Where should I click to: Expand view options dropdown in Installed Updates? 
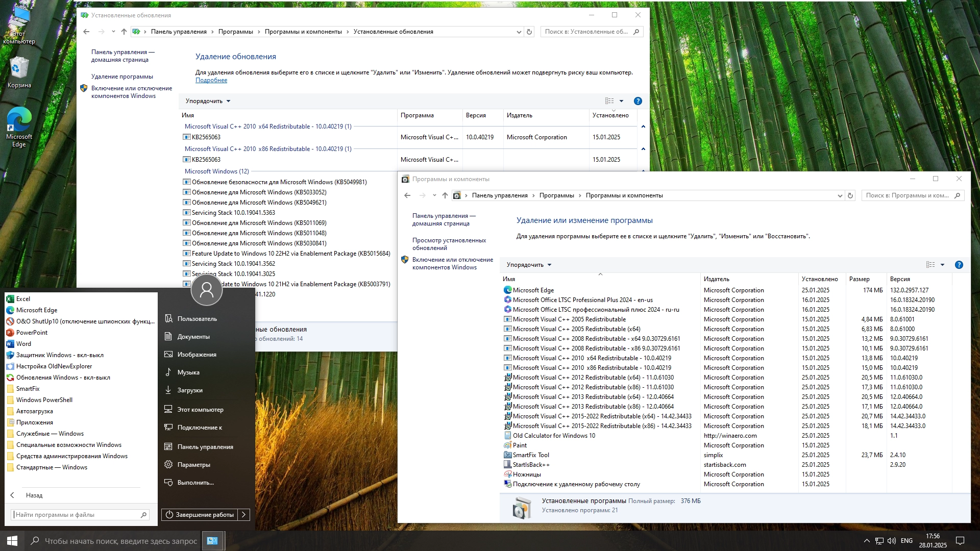pyautogui.click(x=621, y=101)
